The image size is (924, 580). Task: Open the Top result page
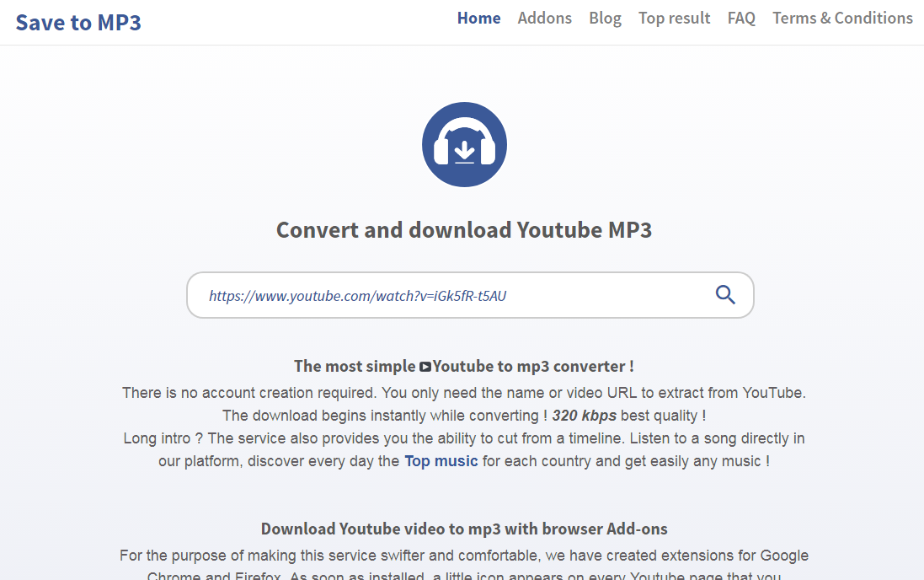674,19
